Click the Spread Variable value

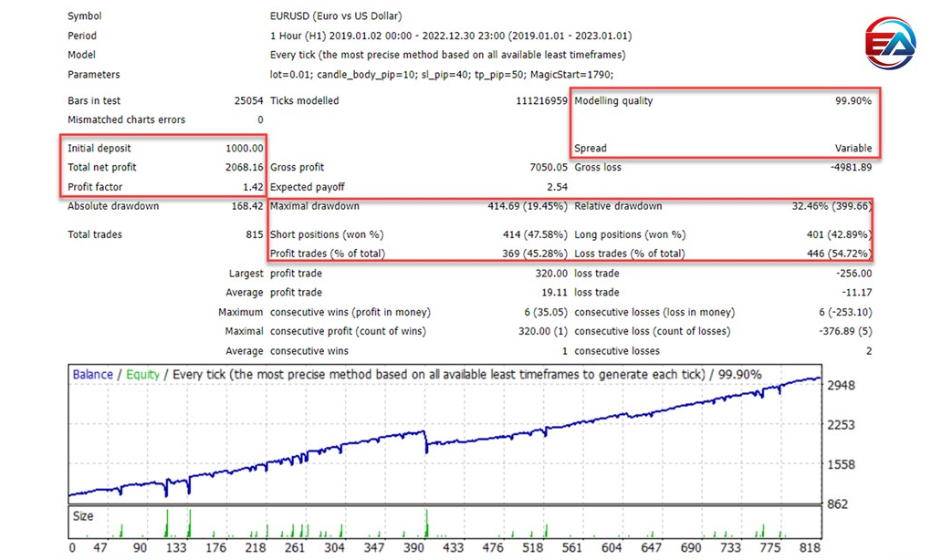pos(853,148)
